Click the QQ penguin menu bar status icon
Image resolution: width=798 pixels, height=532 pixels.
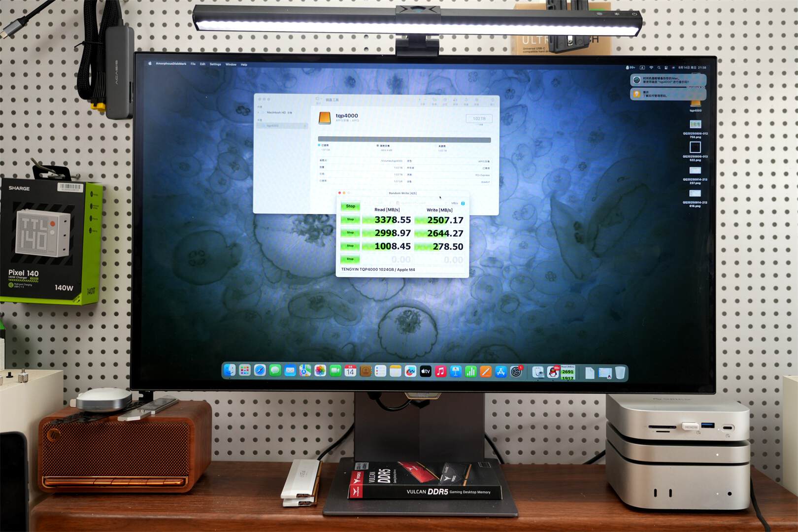point(630,67)
